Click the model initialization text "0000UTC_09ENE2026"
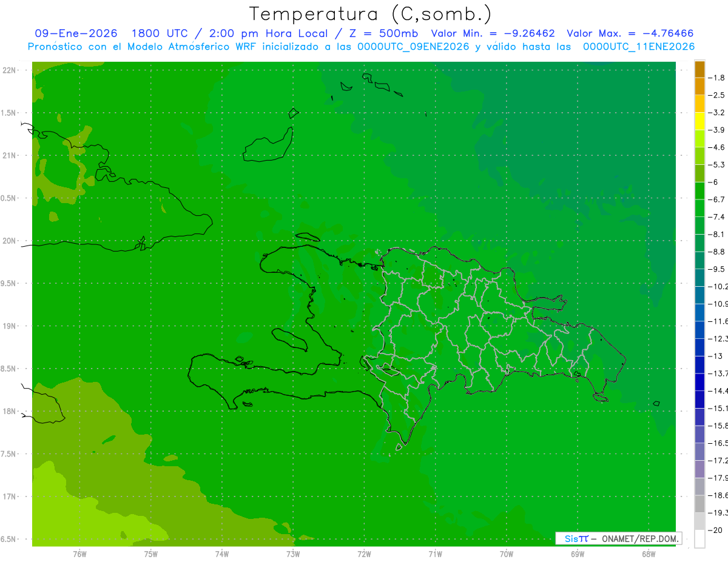This screenshot has height=562, width=728. [x=413, y=47]
